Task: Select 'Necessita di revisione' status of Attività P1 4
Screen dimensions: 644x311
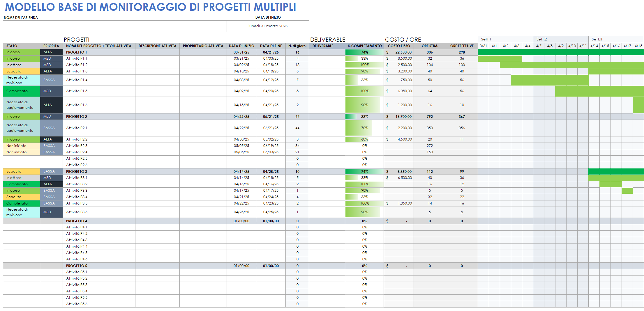Action: point(22,80)
